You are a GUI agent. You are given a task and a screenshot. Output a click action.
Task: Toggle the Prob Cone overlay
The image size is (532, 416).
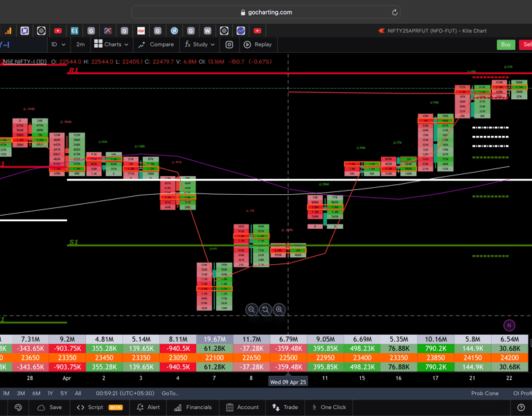coord(484,393)
